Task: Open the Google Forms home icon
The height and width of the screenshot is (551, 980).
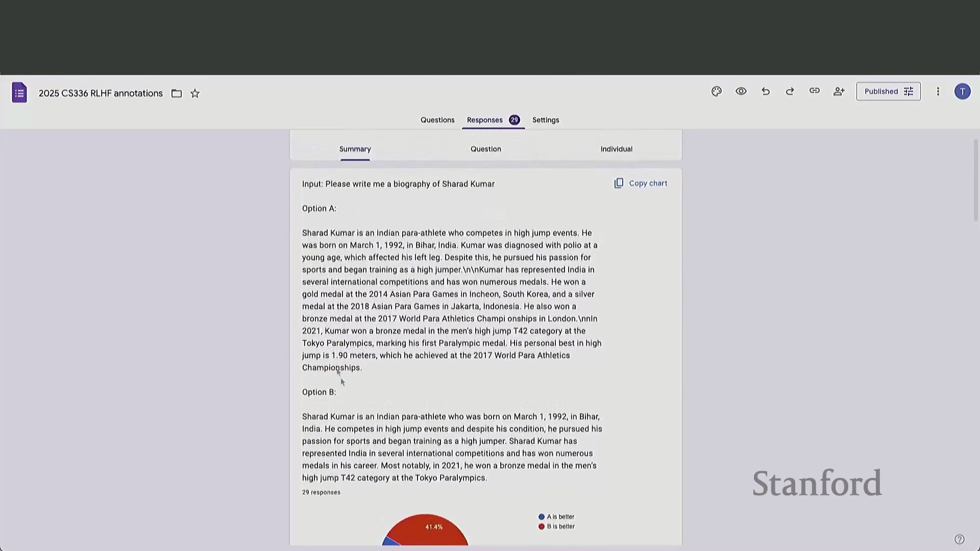Action: pyautogui.click(x=19, y=93)
